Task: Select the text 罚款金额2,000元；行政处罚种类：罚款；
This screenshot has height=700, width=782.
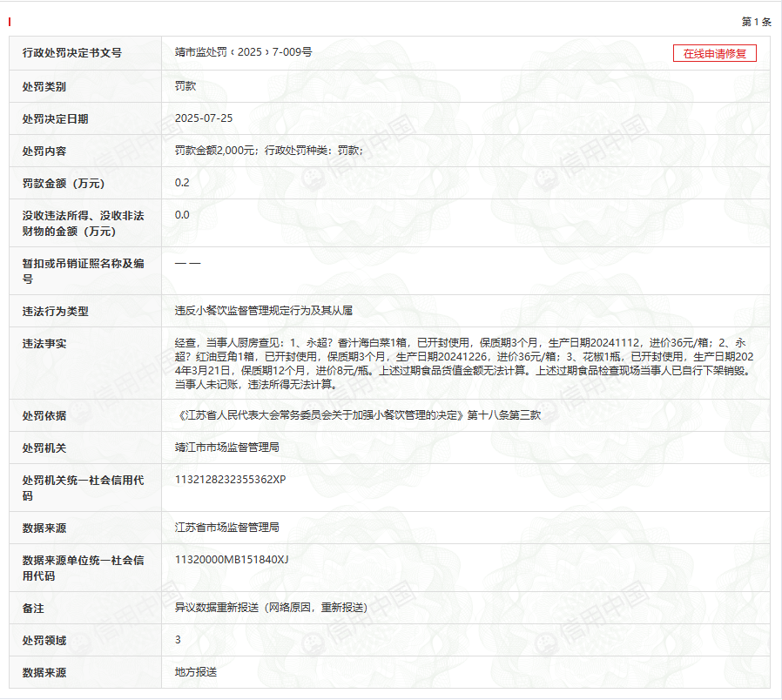Action: tap(269, 150)
